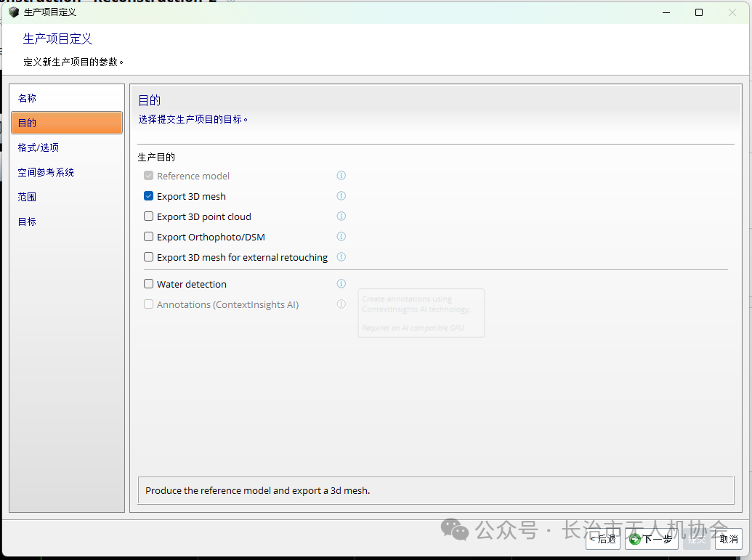Check the Export Orthophoto/DSM option

click(149, 236)
